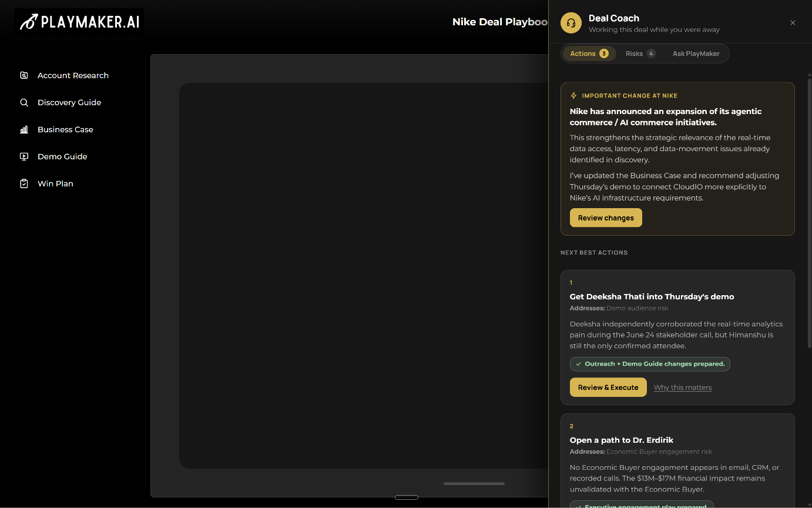This screenshot has height=508, width=812.
Task: Click the action number 2 label
Action: click(572, 426)
